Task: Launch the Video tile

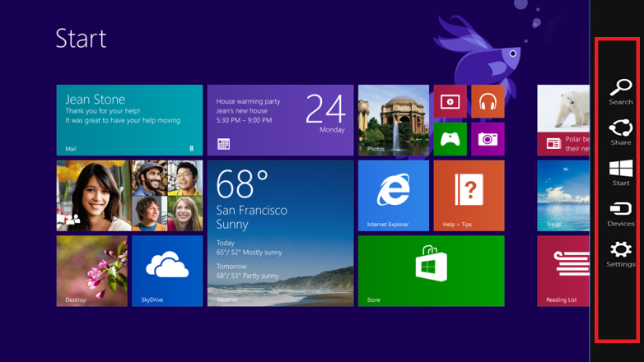Action: click(x=450, y=101)
